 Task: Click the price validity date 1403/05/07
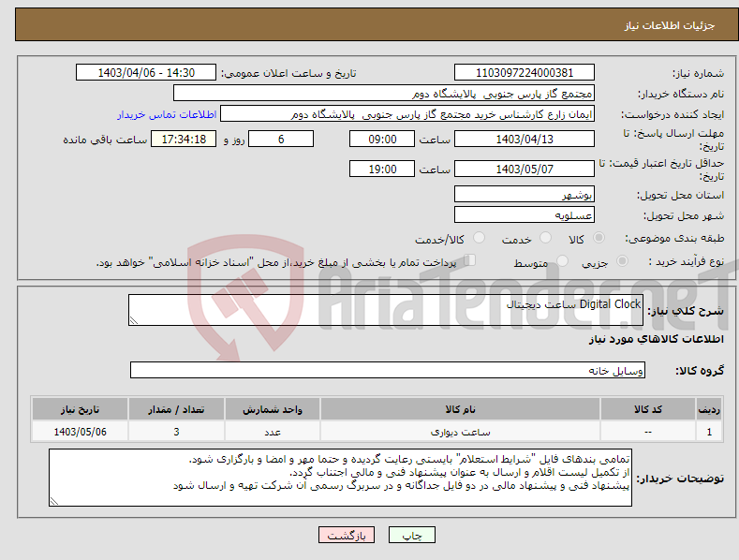pyautogui.click(x=525, y=169)
